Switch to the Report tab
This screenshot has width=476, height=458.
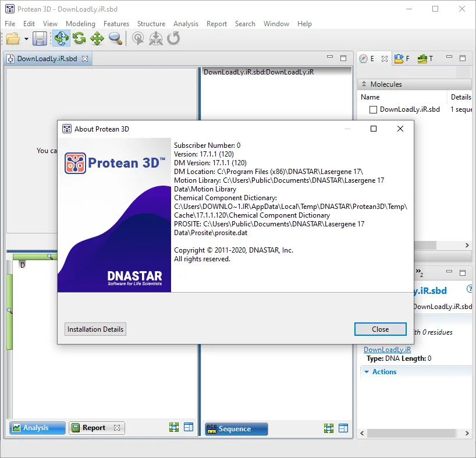(x=94, y=428)
